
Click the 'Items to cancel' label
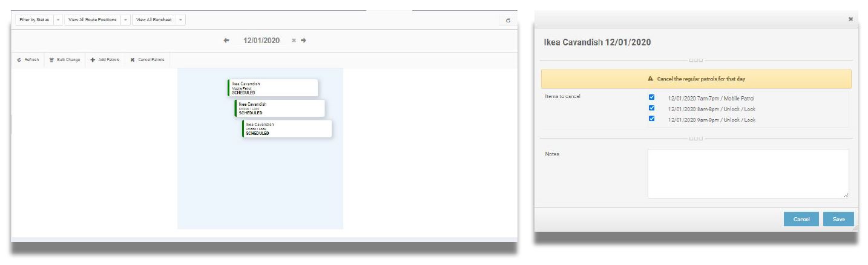tap(562, 96)
